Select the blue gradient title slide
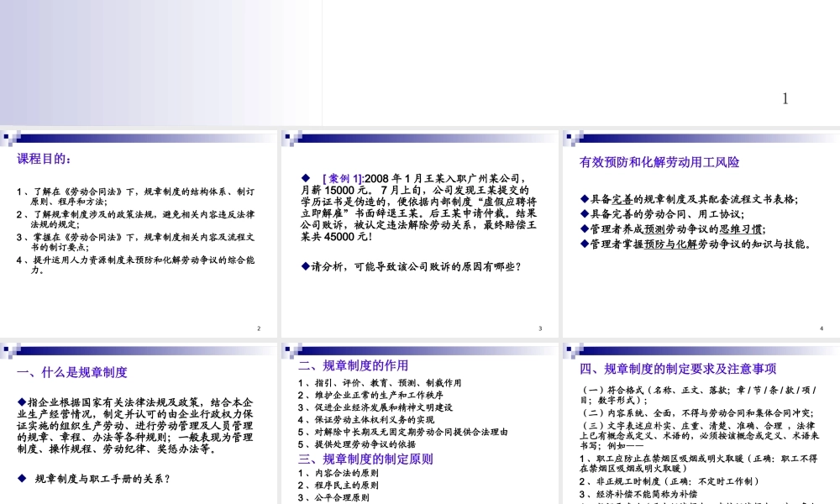Viewport: 840px width, 504px height. coord(160,63)
